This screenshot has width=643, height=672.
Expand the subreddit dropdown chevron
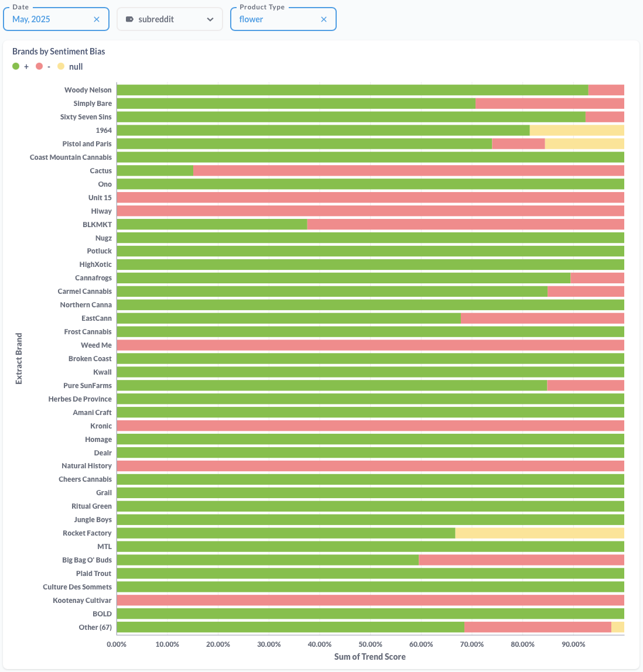pyautogui.click(x=210, y=19)
